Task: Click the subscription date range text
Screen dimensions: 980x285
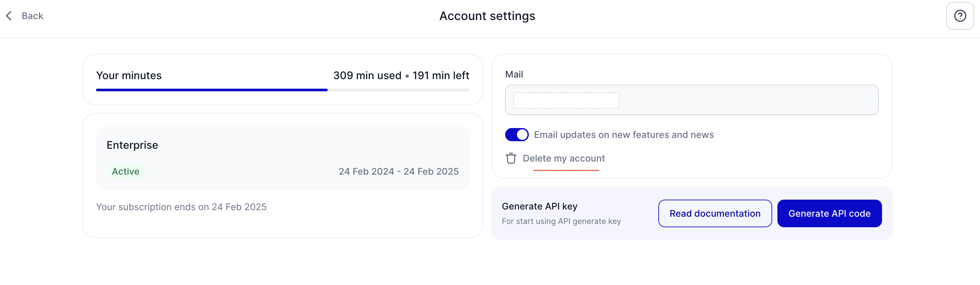Action: [x=398, y=171]
